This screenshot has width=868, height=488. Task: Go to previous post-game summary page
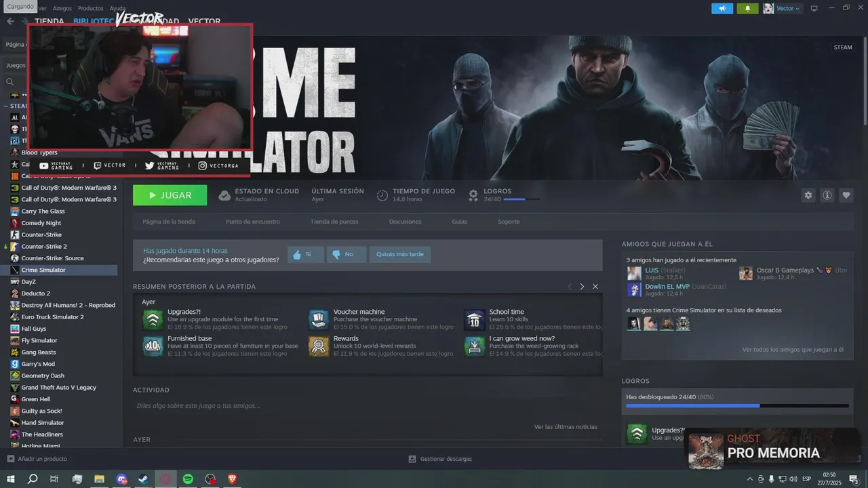pos(570,287)
